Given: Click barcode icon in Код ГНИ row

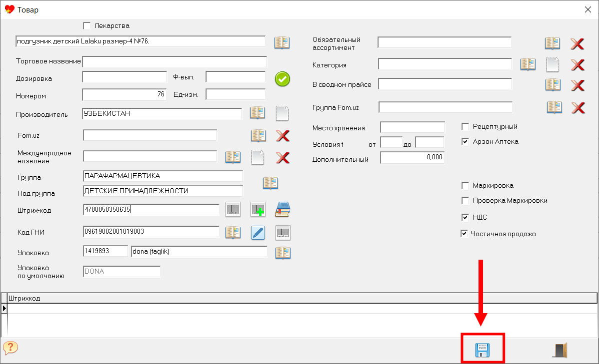Looking at the screenshot, I should click(x=282, y=233).
